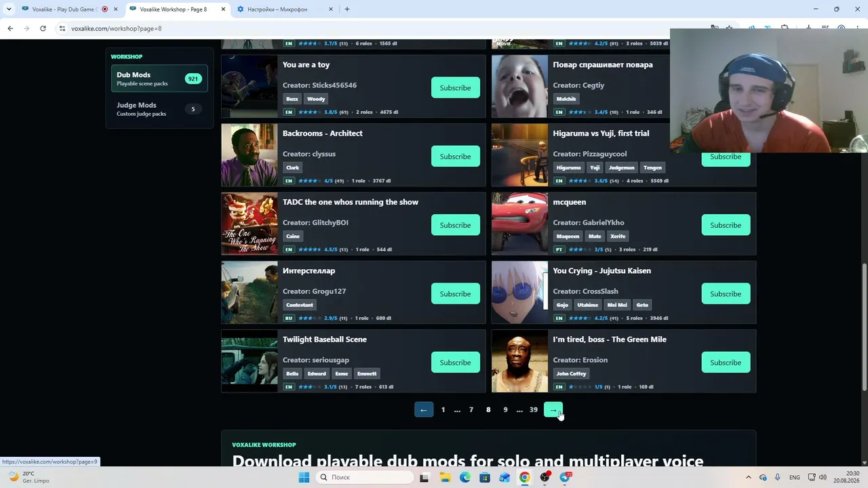The height and width of the screenshot is (488, 868).
Task: Go to previous page arrow
Action: (x=424, y=410)
